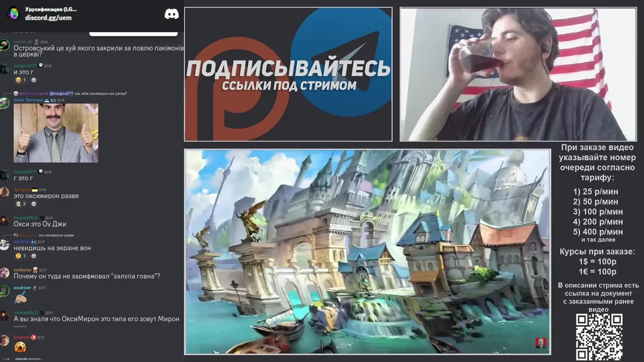Click mrdoctor's profile avatar
This screenshot has width=644, height=362.
tap(5, 273)
